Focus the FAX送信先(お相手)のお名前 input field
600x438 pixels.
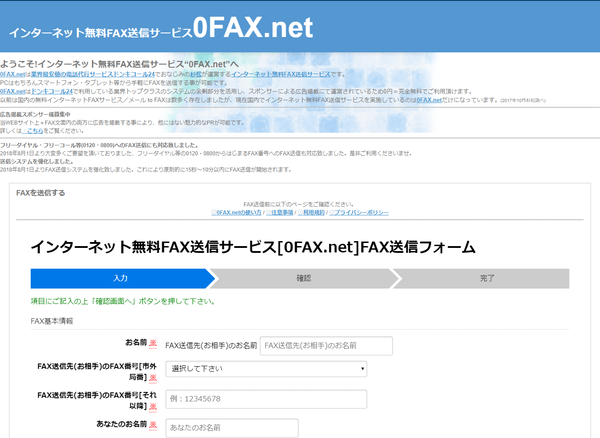pos(326,346)
